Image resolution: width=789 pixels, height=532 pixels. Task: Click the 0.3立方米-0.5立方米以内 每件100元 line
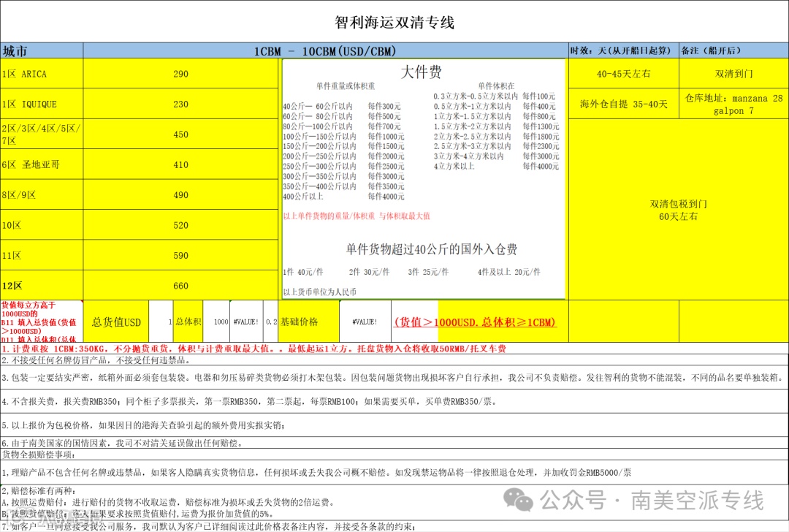494,96
